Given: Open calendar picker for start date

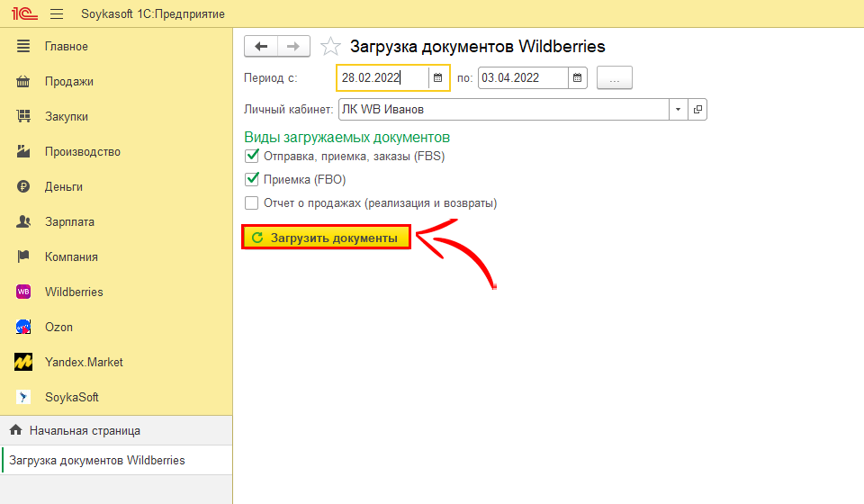Looking at the screenshot, I should pos(438,78).
